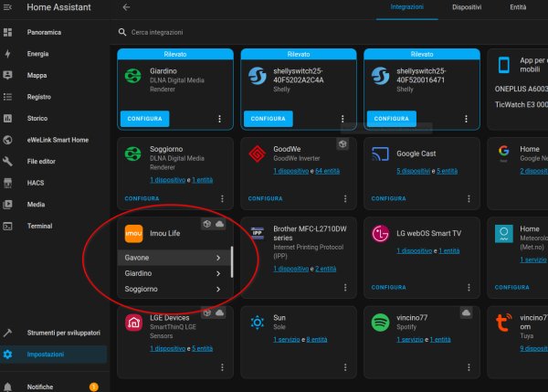Toggle the sidebar hamburger menu icon
548x392 pixels.
[x=7, y=7]
